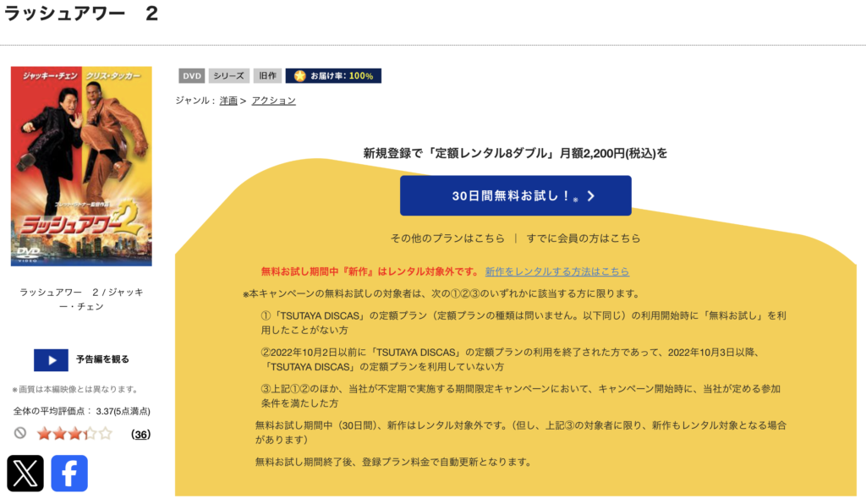Share this title on X
866x504 pixels.
coord(25,473)
